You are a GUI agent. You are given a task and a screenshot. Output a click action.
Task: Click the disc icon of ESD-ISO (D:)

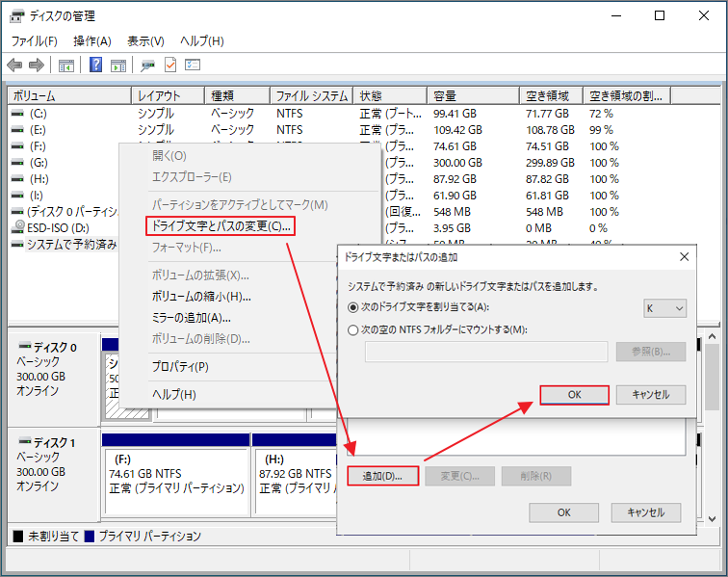point(18,226)
